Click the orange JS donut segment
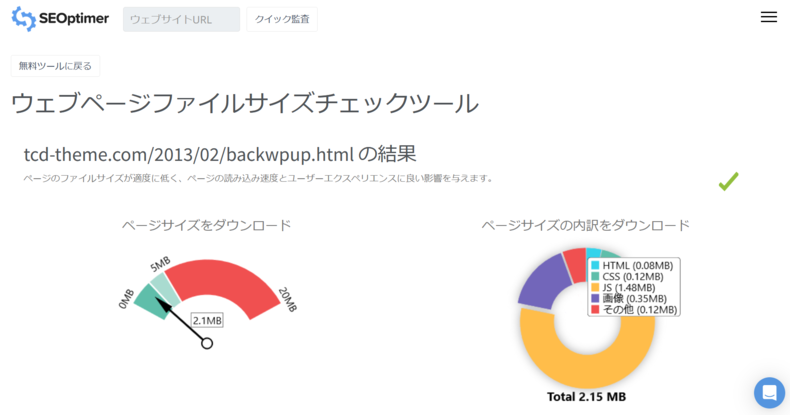This screenshot has width=790, height=415. click(587, 370)
